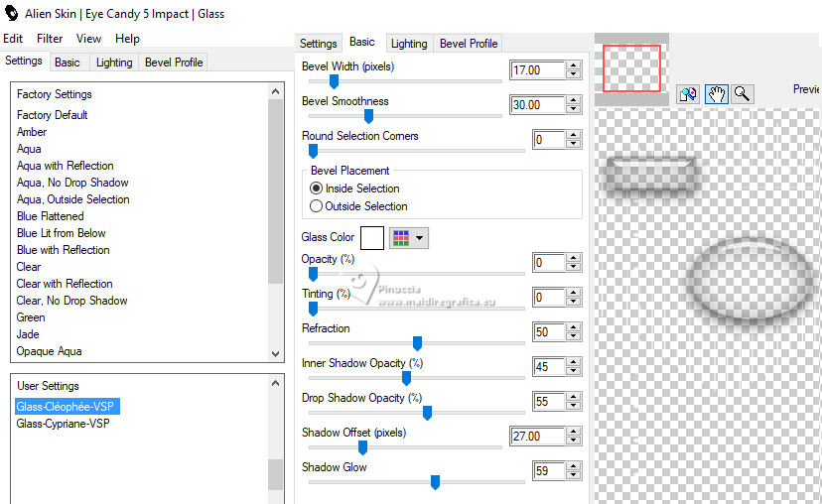Viewport: 822px width, 504px height.
Task: Click Bevel Smoothness slider handle
Action: pyautogui.click(x=368, y=116)
